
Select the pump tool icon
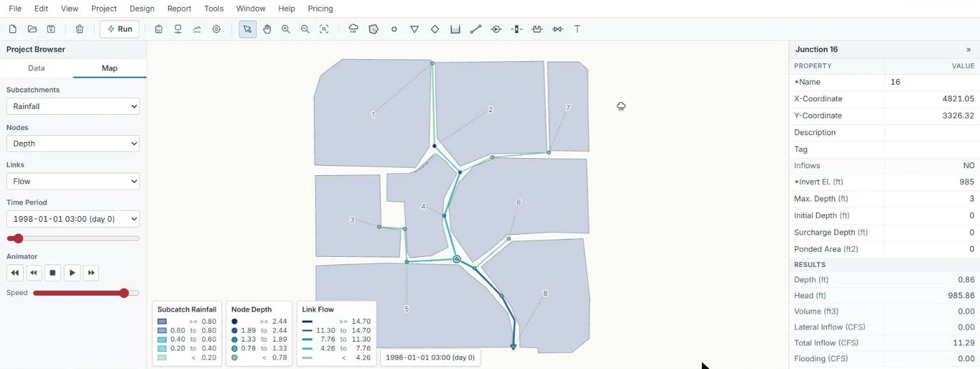(x=496, y=29)
